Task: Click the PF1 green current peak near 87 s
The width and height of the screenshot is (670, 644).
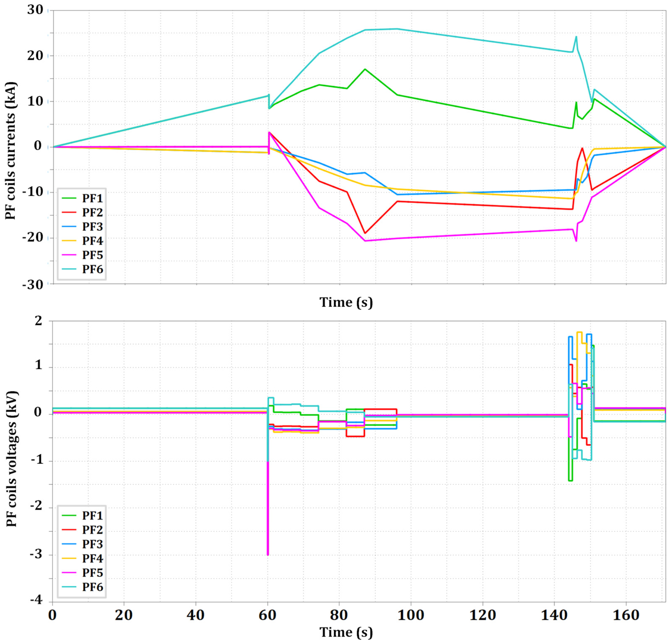Action: [x=365, y=69]
